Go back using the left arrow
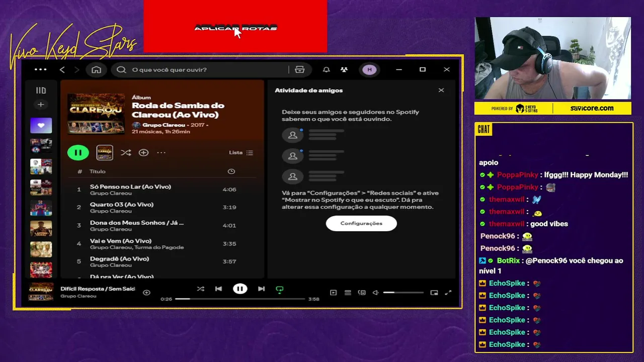644x362 pixels. click(62, 70)
